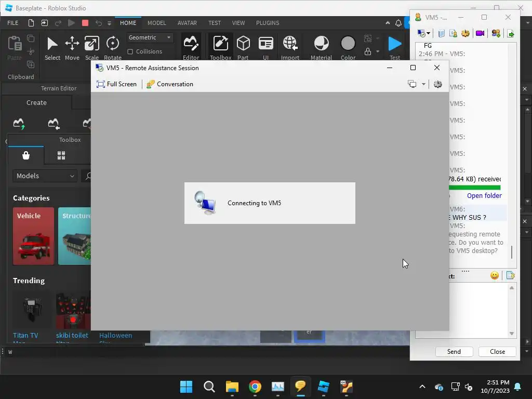Viewport: 532px width, 399px height.
Task: Open the Models category dropdown in Toolbox
Action: point(45,176)
